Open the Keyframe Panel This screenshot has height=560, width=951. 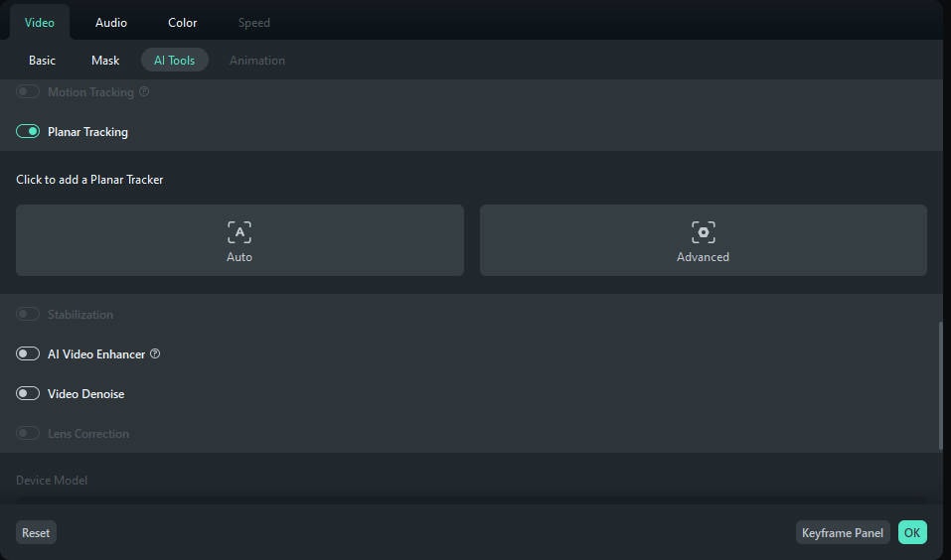point(843,533)
